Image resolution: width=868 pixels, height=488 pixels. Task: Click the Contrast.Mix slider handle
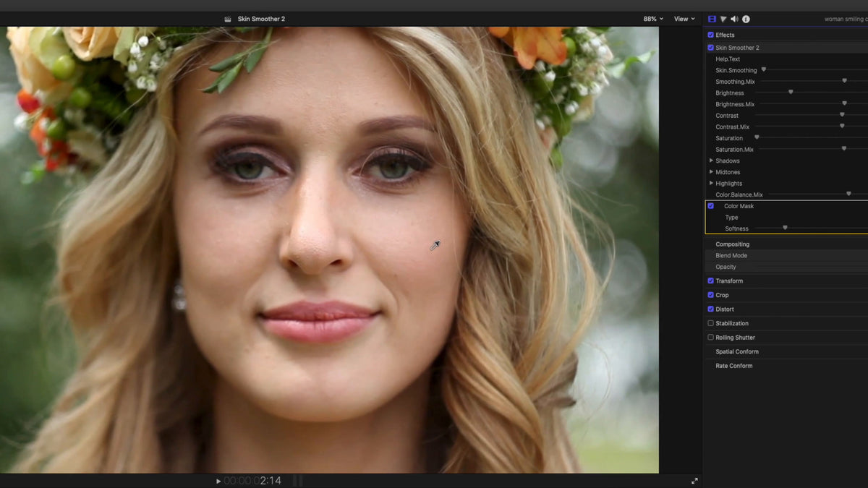pos(842,126)
